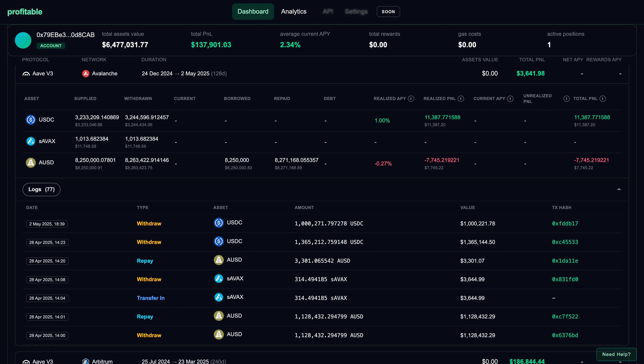644x364 pixels.
Task: Open transaction hash 0xfddb17
Action: click(565, 224)
